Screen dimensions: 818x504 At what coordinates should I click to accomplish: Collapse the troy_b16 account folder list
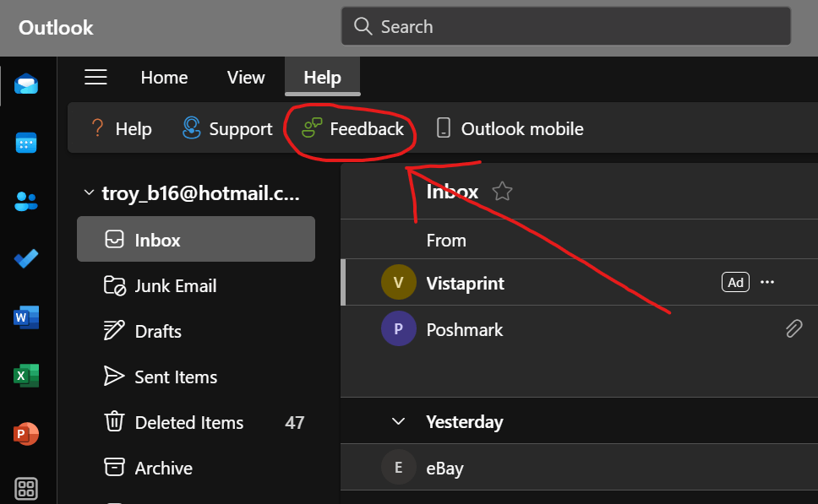pyautogui.click(x=89, y=192)
